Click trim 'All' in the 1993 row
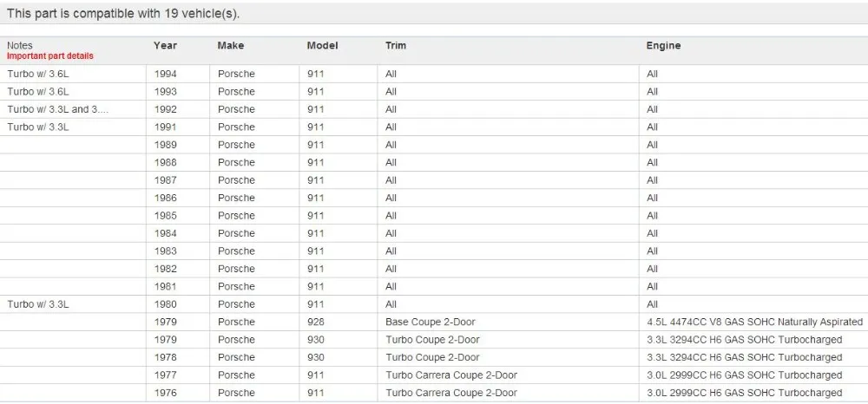868x404 pixels. coord(391,92)
